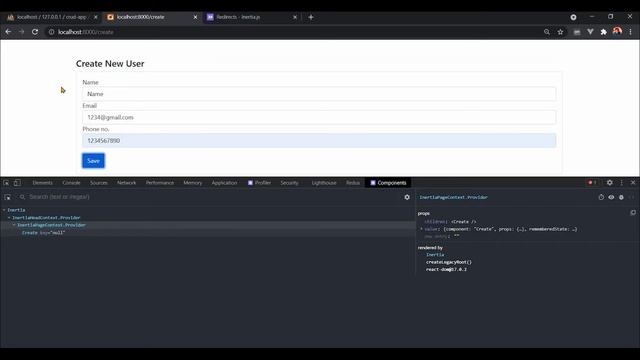Click the address bar URL
Screen dimensions: 640x360
(86, 32)
